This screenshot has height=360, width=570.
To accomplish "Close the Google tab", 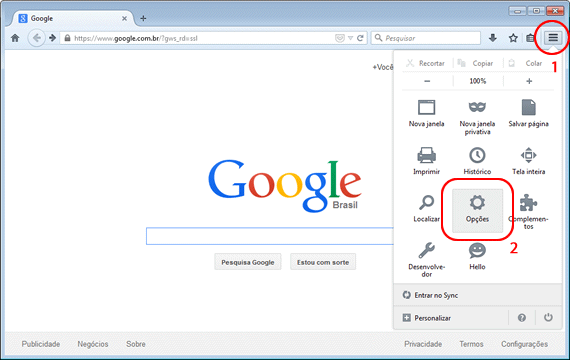I will (x=124, y=18).
